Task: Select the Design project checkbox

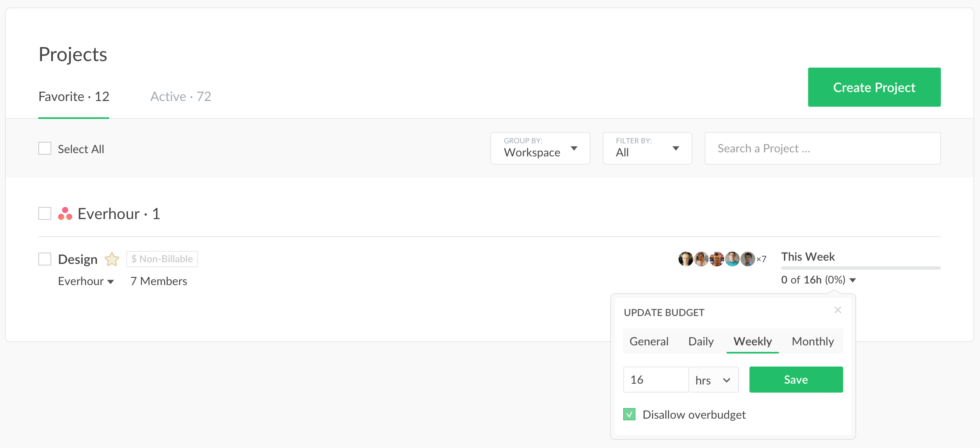Action: pyautogui.click(x=45, y=259)
